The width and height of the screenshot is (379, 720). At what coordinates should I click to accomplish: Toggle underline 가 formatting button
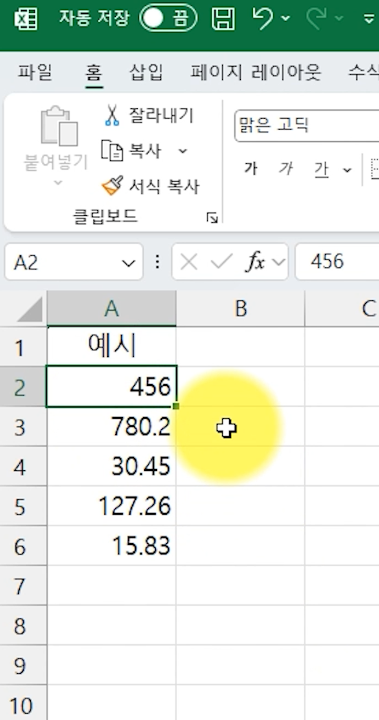coord(322,169)
